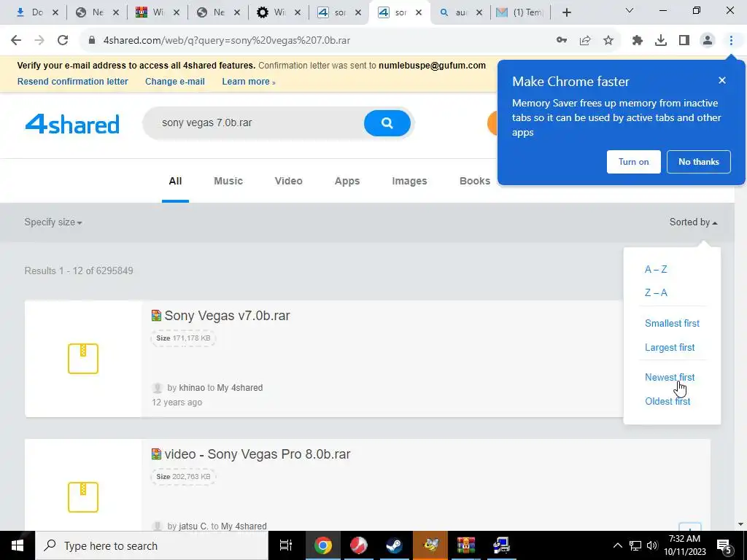Click Resend confirmation letter link
This screenshot has height=560, width=747.
(x=73, y=82)
